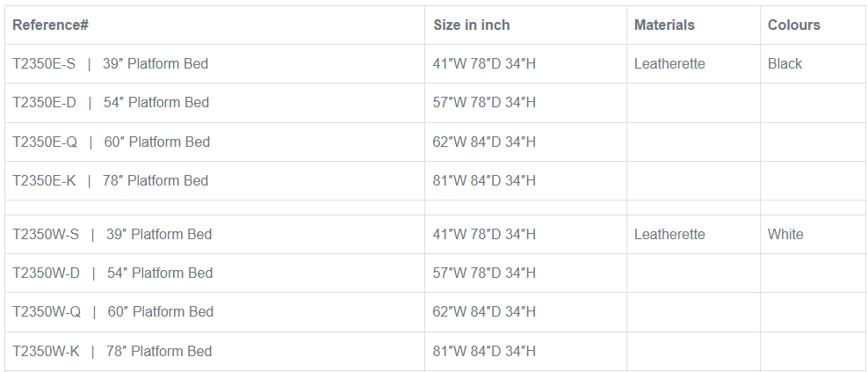Screen dimensions: 868x372
Task: Click the size cell for T2350E-K
Action: (x=484, y=180)
